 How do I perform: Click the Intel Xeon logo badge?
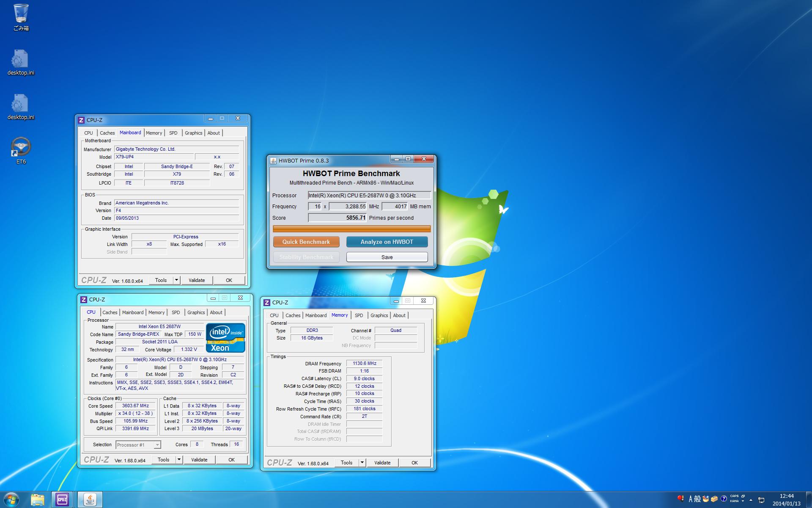(x=225, y=338)
